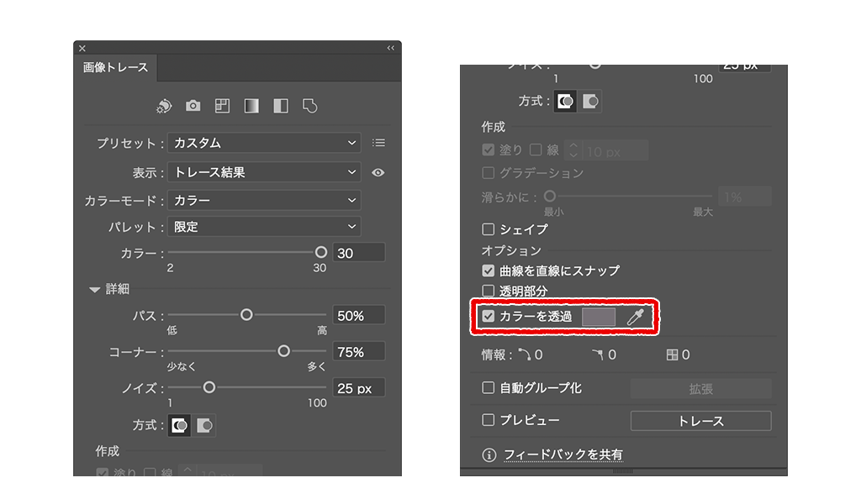The image size is (861, 504).
Task: Close the 画像トレース panel with X
Action: 82,48
